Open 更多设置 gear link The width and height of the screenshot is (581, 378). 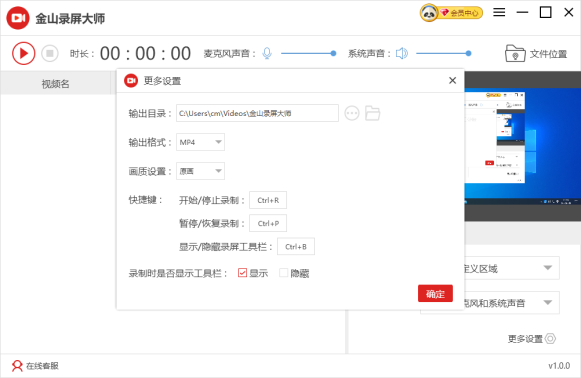(531, 339)
